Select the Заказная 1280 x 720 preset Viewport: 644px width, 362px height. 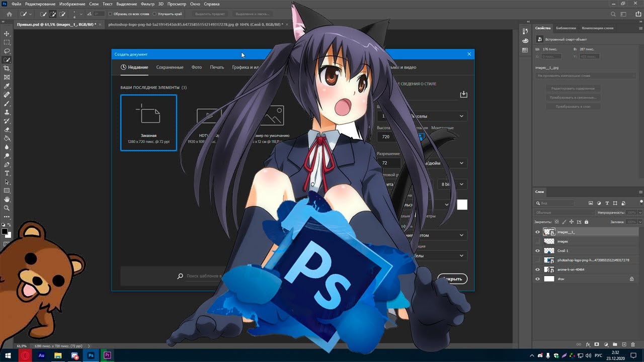click(x=148, y=123)
